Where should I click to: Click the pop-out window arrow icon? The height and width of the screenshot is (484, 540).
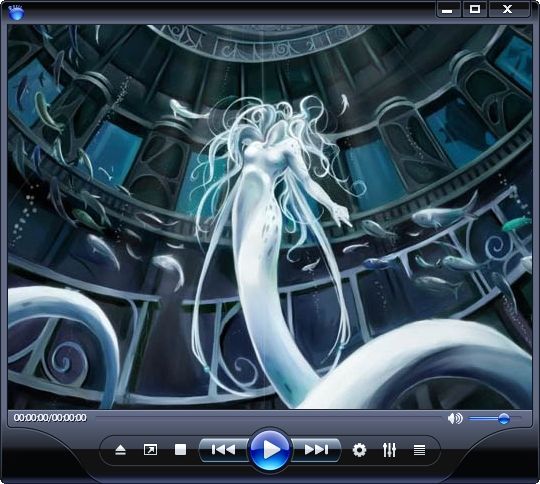150,450
